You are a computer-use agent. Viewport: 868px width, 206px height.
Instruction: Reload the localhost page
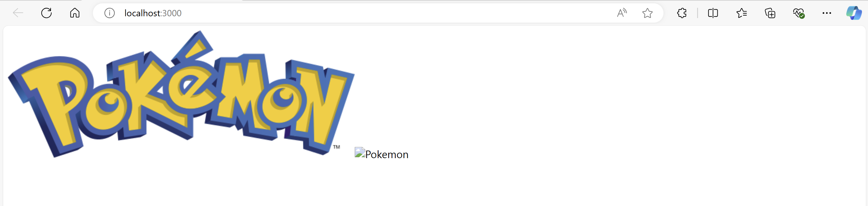46,13
